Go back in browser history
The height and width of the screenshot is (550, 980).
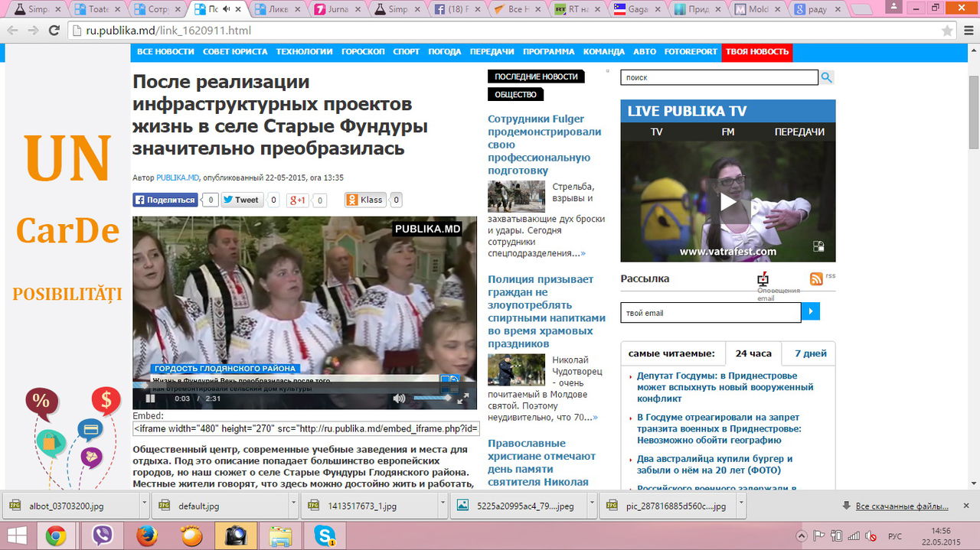(x=12, y=31)
